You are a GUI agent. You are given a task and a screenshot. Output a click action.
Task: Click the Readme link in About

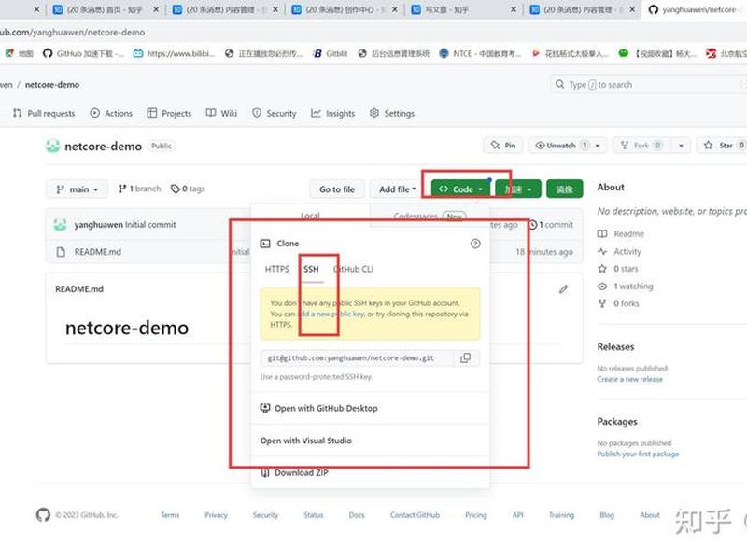click(x=621, y=234)
